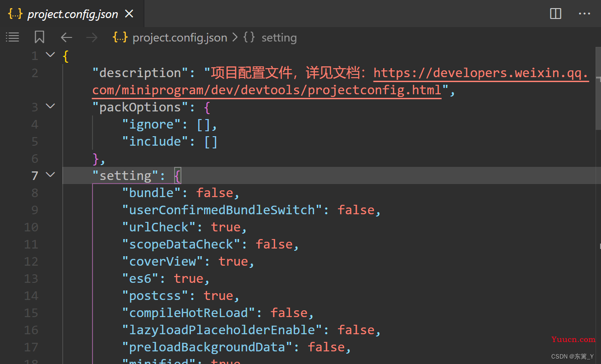
Task: Click the "userConfirmedBundleSwitch" key
Action: pos(222,210)
